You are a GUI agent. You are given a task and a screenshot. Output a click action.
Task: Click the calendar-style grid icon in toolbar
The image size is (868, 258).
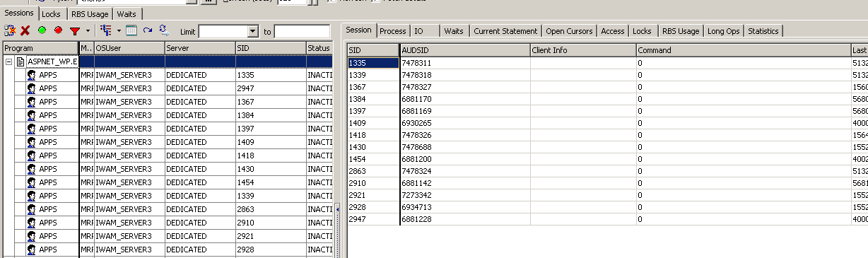tap(131, 31)
